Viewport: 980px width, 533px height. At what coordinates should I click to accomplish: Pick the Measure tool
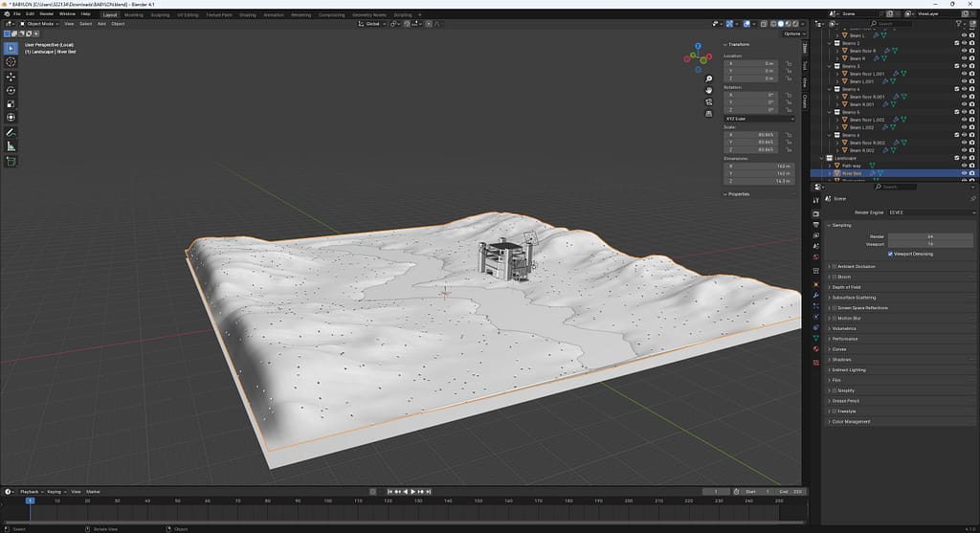11,146
